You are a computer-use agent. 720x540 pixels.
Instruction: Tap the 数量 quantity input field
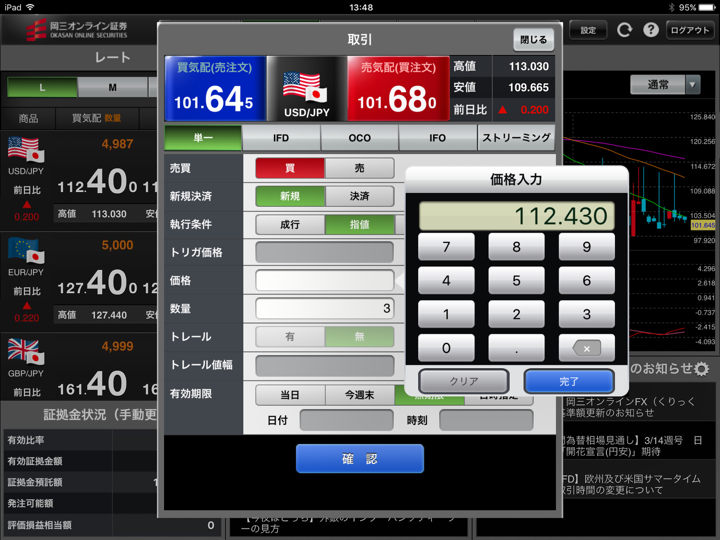coord(325,309)
